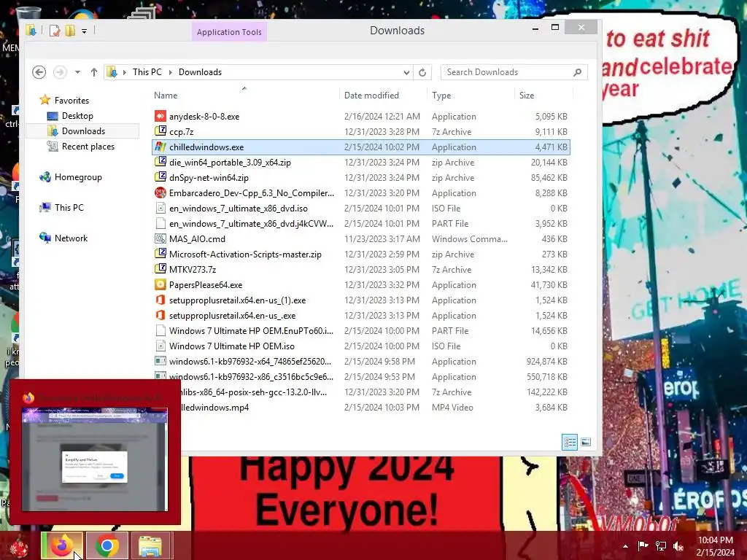Select windows6.1-kb976932-x64 application file name
The height and width of the screenshot is (560, 747).
[250, 362]
